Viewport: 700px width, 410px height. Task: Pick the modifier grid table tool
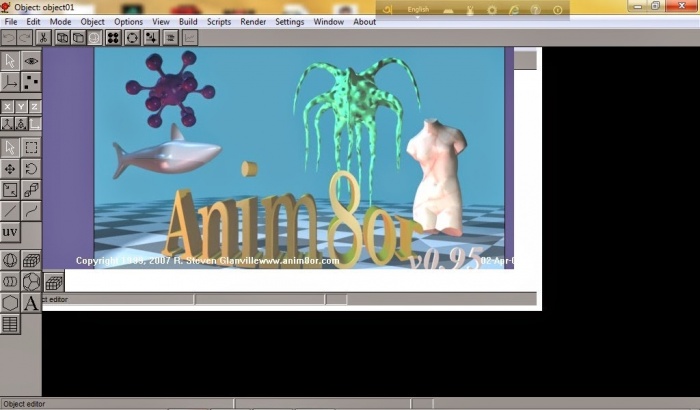click(10, 324)
